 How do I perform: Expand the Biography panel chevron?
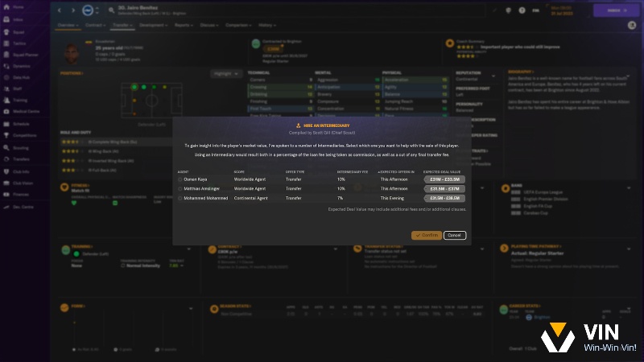628,76
